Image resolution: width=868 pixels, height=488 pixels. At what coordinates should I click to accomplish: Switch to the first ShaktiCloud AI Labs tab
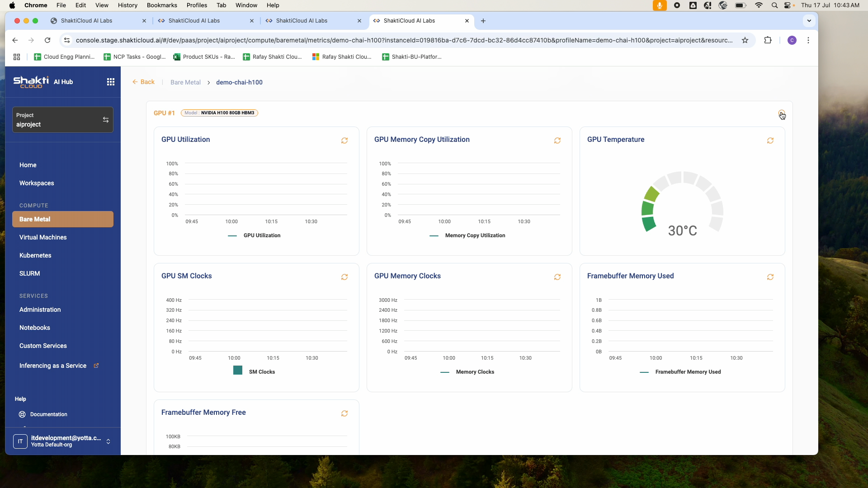tap(98, 21)
